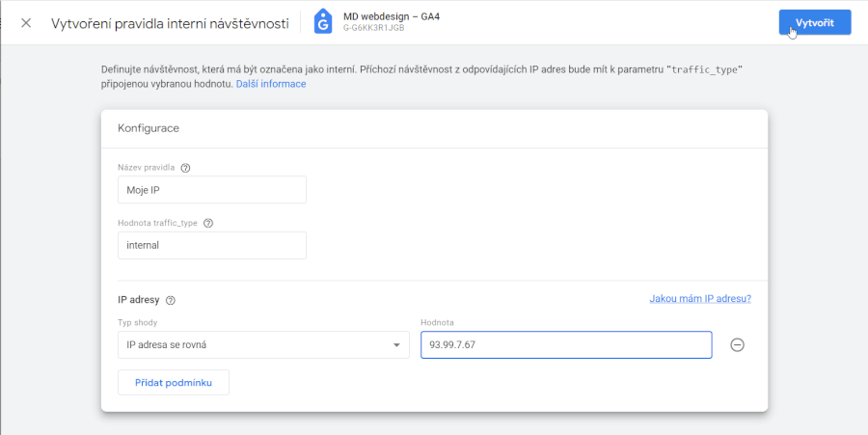Show help for IP adresy
This screenshot has height=435, width=868.
tap(171, 301)
